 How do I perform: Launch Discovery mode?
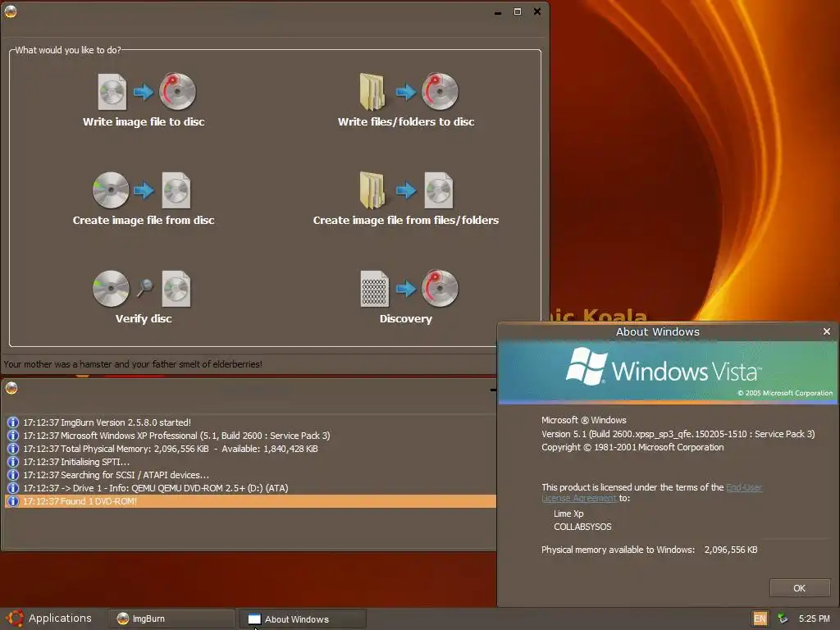tap(409, 289)
